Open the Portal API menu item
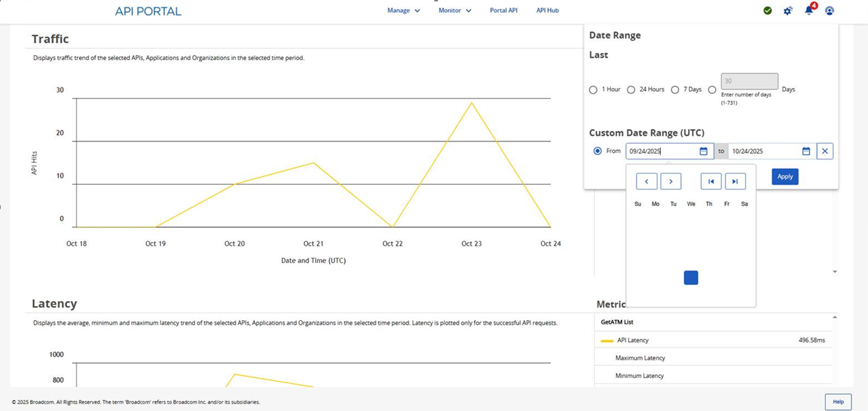 pos(503,11)
